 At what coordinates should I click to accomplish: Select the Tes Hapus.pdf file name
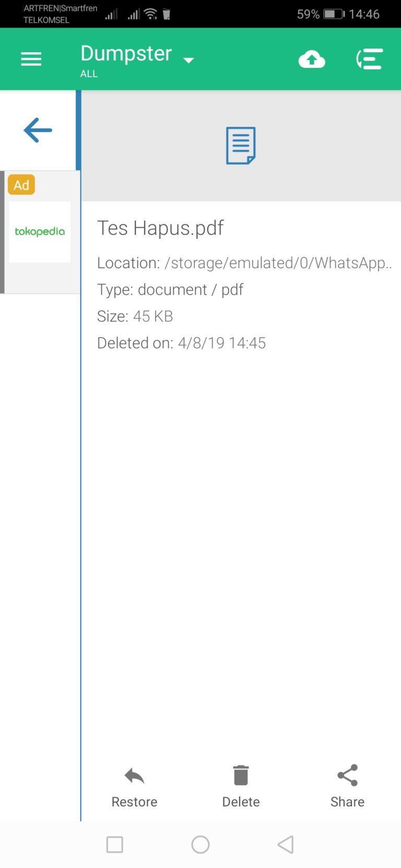click(160, 228)
